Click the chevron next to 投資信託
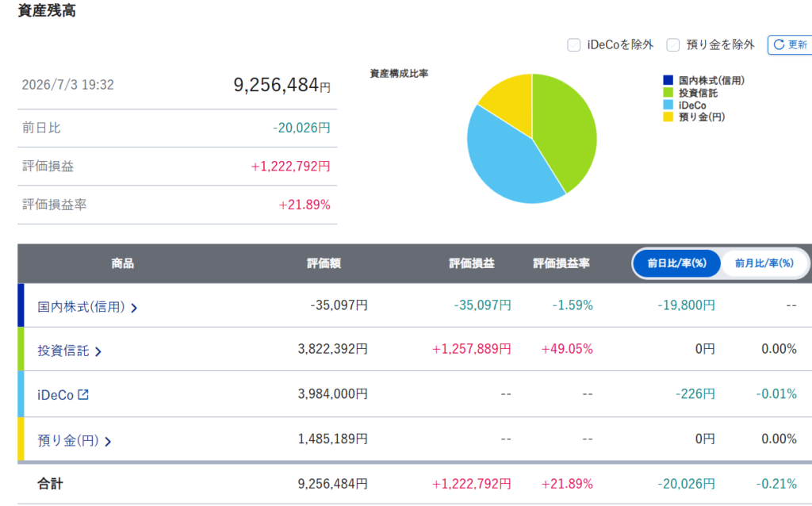The height and width of the screenshot is (506, 812). click(98, 351)
